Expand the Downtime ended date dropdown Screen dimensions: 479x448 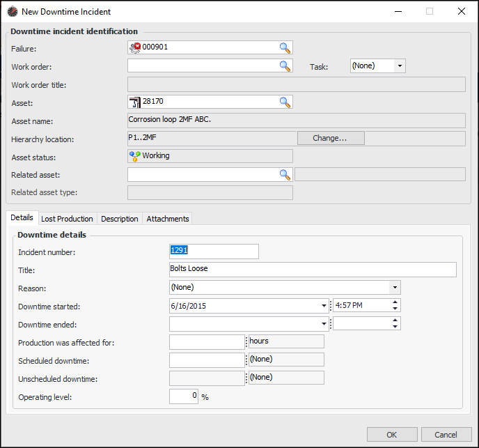click(x=324, y=323)
